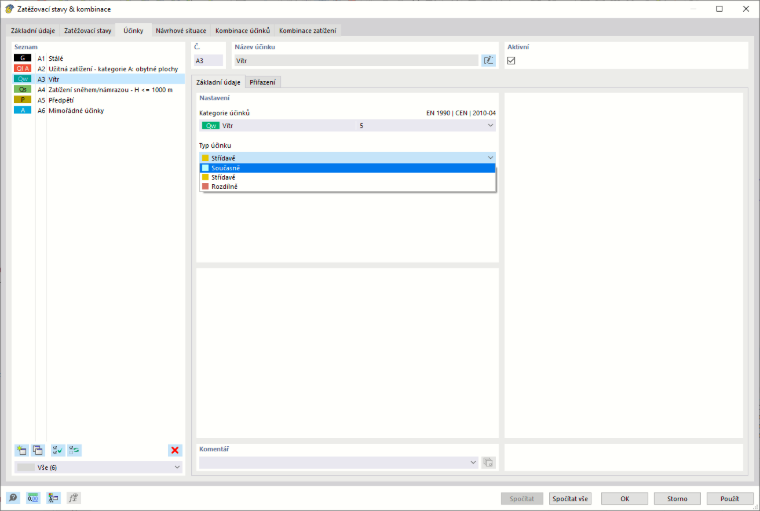Copy the selected action
The width and height of the screenshot is (760, 511).
point(38,450)
